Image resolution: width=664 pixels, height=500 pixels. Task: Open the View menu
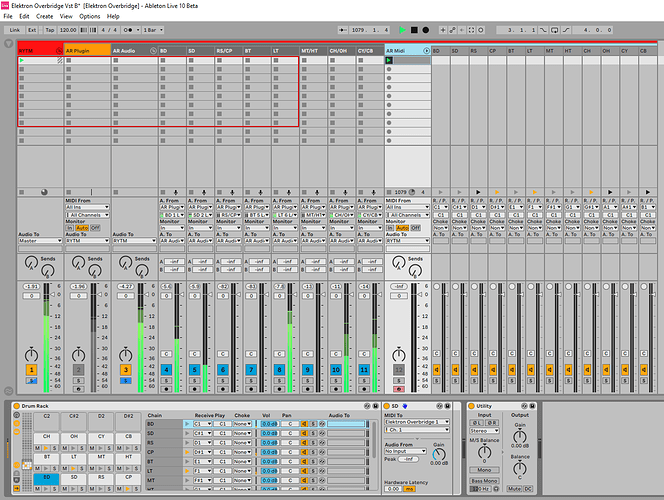click(66, 17)
